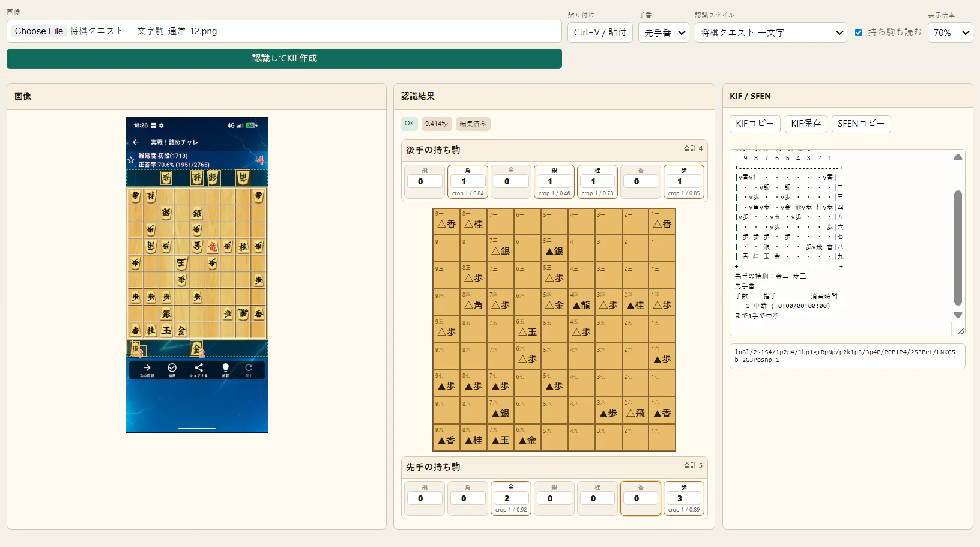Click the green 認識してKIF作成 button

click(284, 58)
